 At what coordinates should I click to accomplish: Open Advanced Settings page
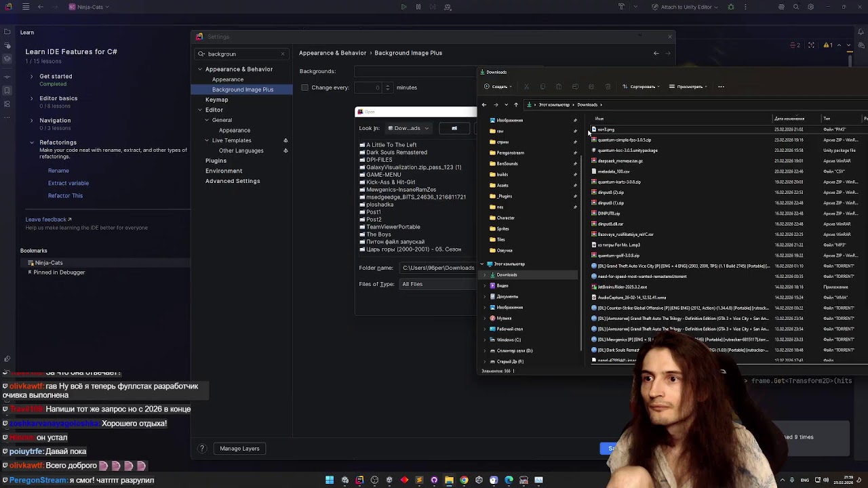point(233,181)
